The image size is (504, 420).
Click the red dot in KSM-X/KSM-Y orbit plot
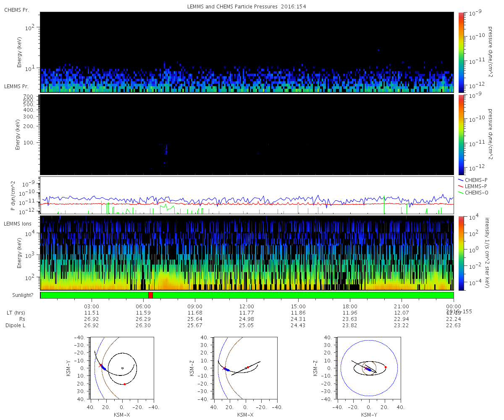(x=125, y=384)
